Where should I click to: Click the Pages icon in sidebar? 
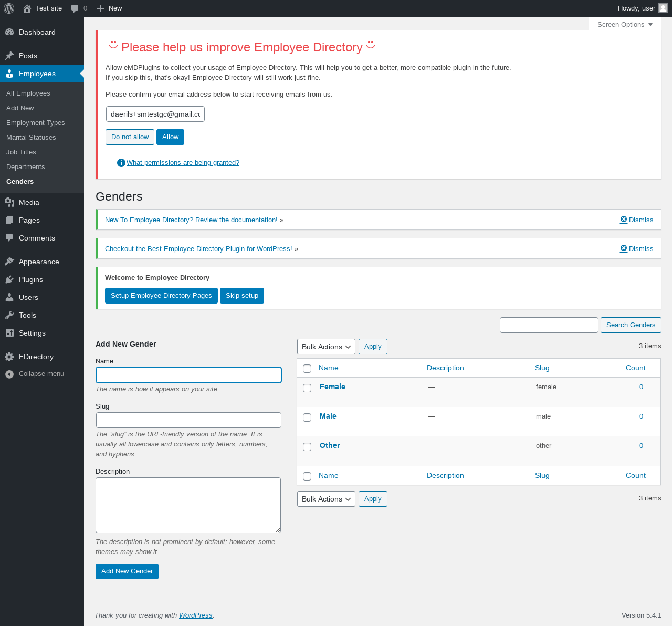(9, 220)
